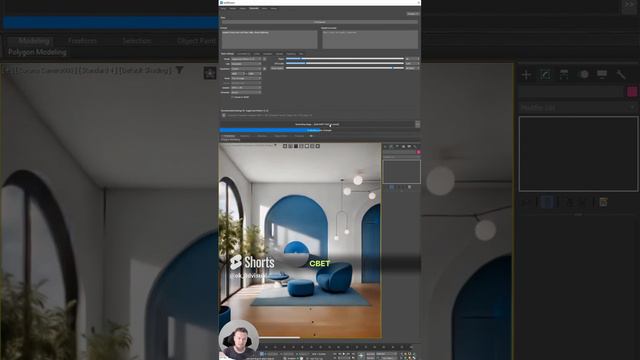
Task: Switch to the Object Paint ribbon tab
Action: (x=197, y=41)
